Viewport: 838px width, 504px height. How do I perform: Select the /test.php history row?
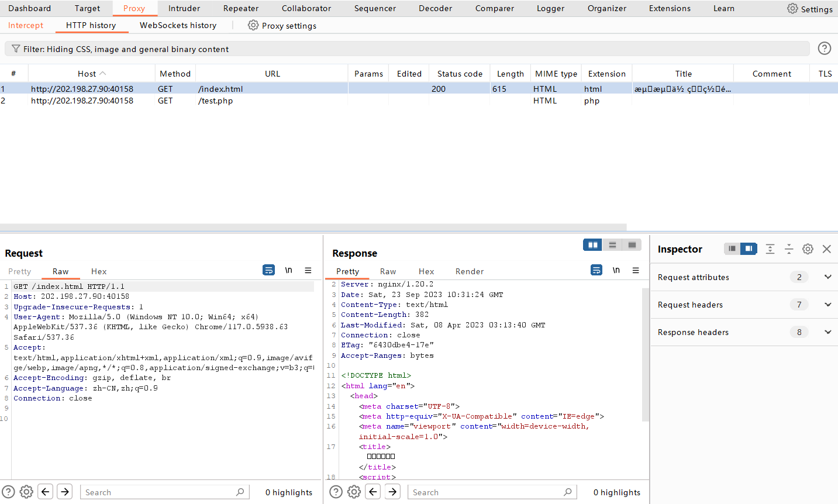coord(419,101)
